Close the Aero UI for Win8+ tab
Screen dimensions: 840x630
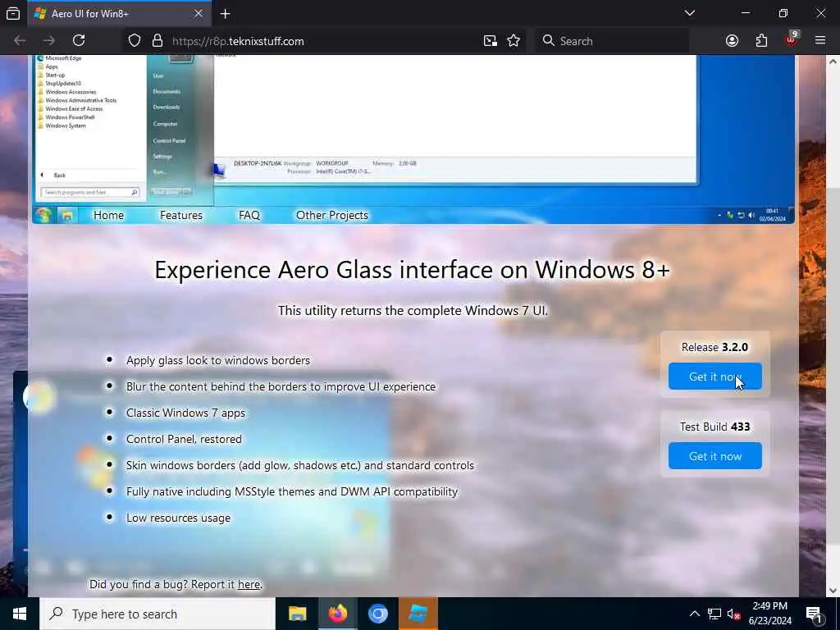199,13
